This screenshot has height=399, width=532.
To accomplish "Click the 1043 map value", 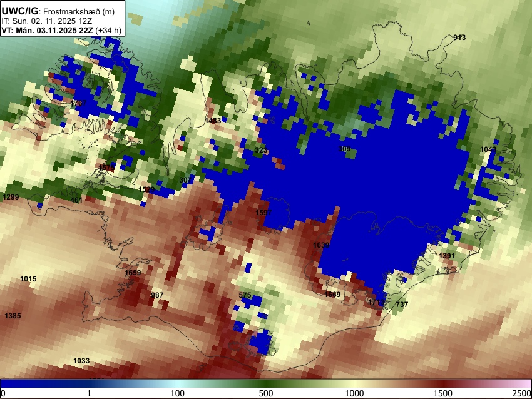I will coord(488,149).
